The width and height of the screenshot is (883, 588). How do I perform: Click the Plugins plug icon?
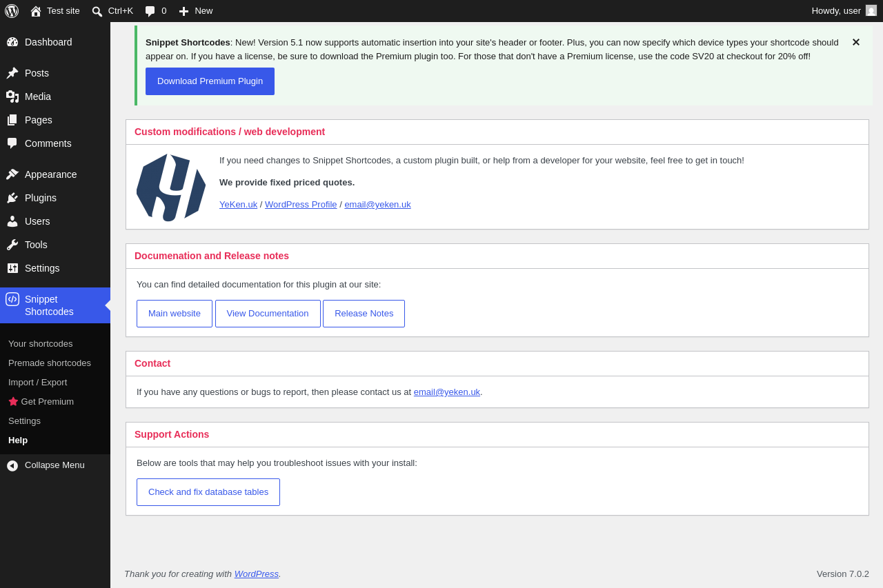[12, 198]
